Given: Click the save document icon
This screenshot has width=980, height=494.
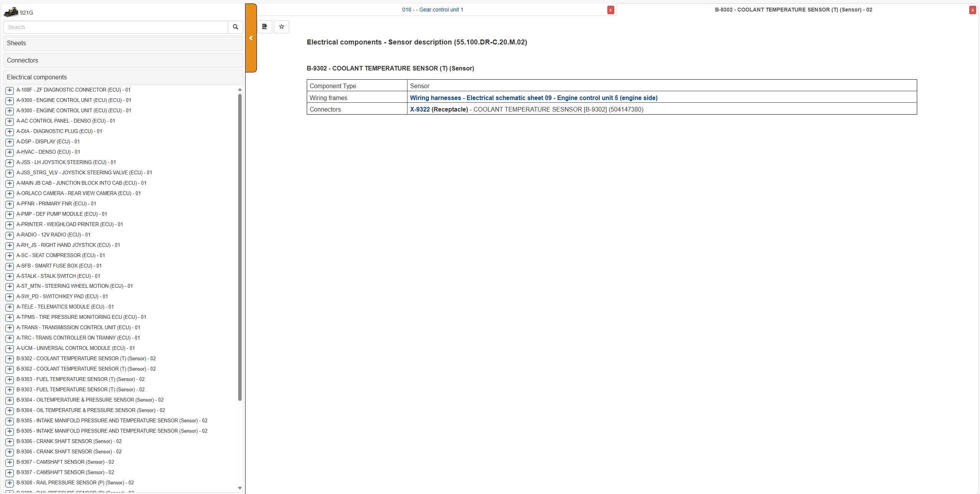Looking at the screenshot, I should (265, 27).
